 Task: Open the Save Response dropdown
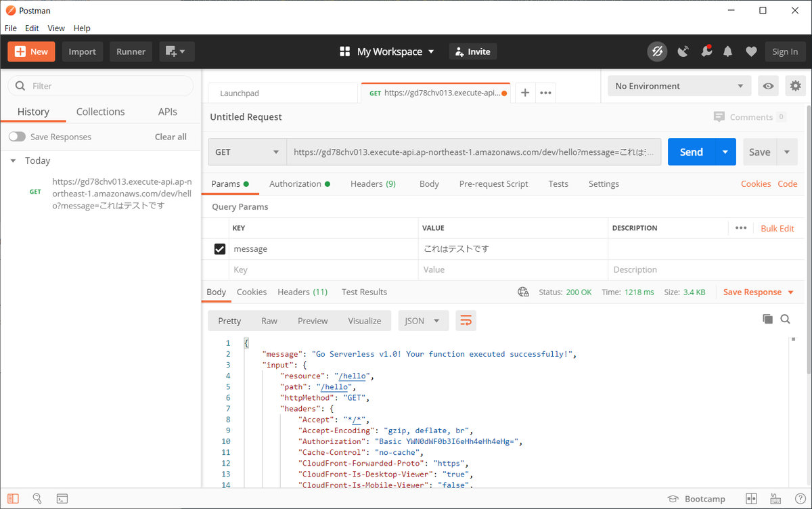click(758, 292)
